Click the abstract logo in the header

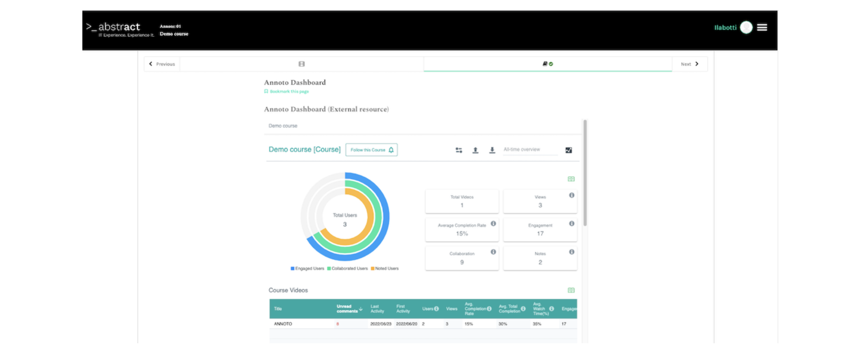(120, 29)
